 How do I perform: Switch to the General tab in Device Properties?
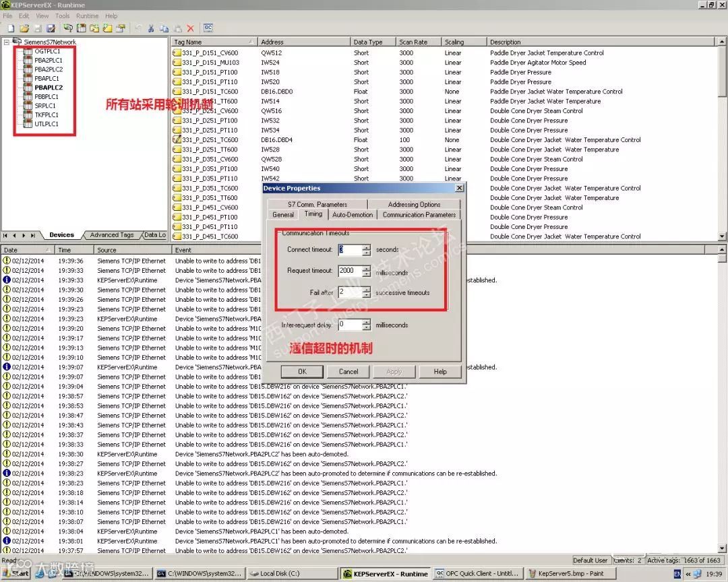282,215
